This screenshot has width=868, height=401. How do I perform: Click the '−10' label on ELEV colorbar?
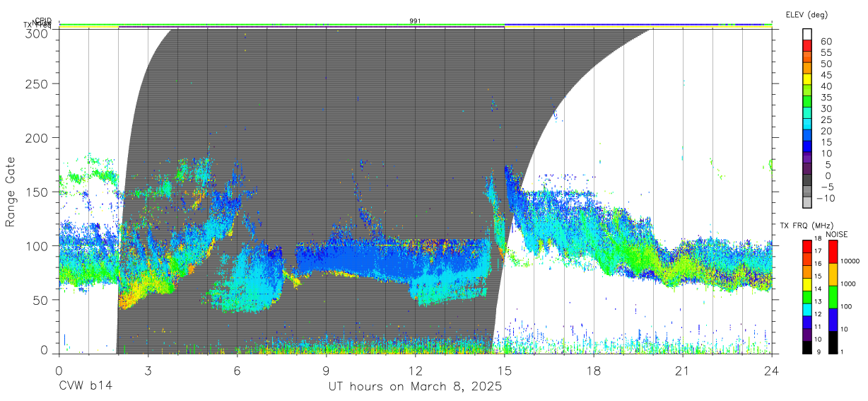point(826,198)
